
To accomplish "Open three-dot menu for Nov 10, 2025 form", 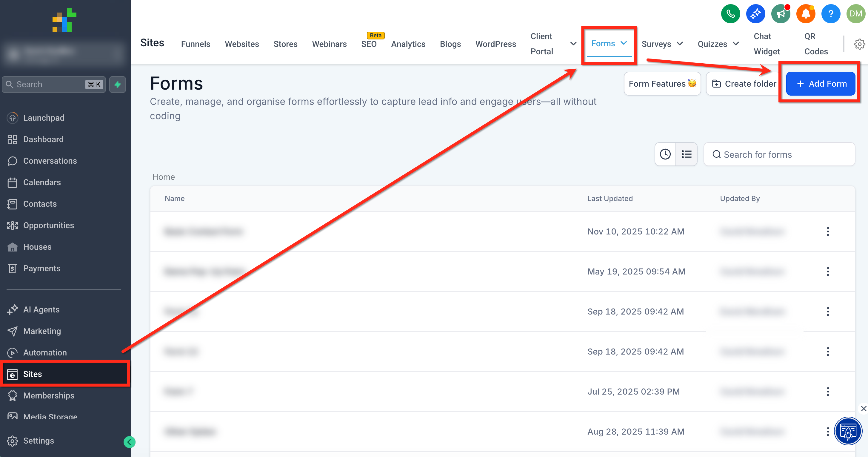I will pyautogui.click(x=828, y=231).
